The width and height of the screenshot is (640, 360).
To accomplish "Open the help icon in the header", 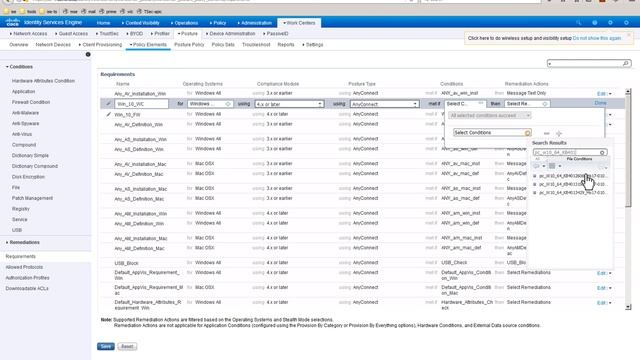I will (595, 23).
